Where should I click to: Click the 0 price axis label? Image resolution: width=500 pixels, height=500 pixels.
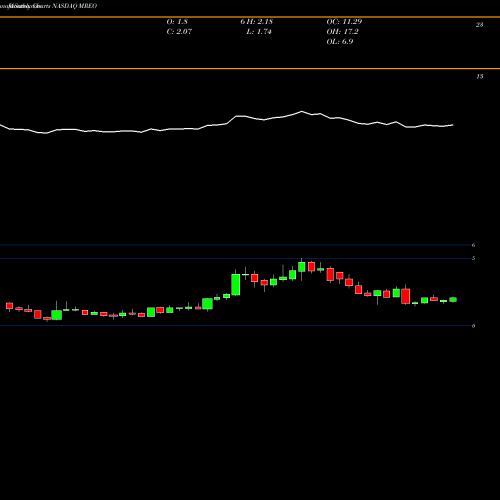(473, 326)
